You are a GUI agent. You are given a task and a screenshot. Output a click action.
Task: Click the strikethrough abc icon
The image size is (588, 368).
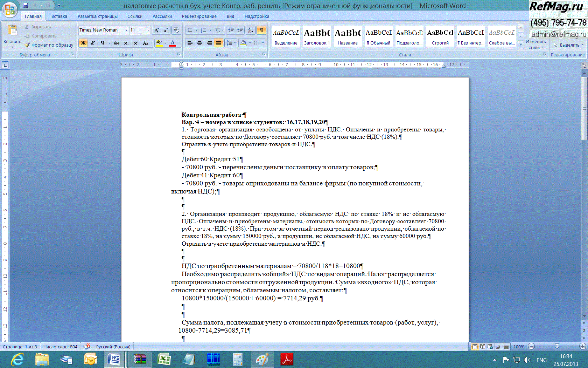pos(117,43)
